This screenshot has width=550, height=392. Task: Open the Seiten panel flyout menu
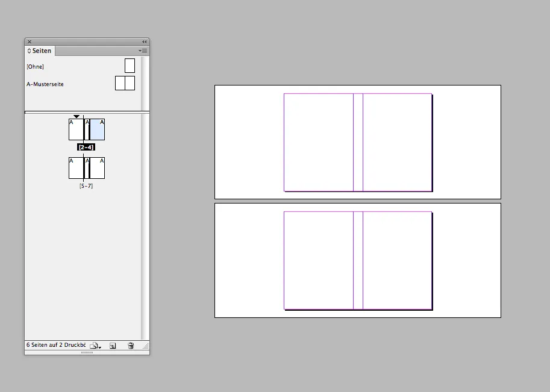(x=143, y=51)
